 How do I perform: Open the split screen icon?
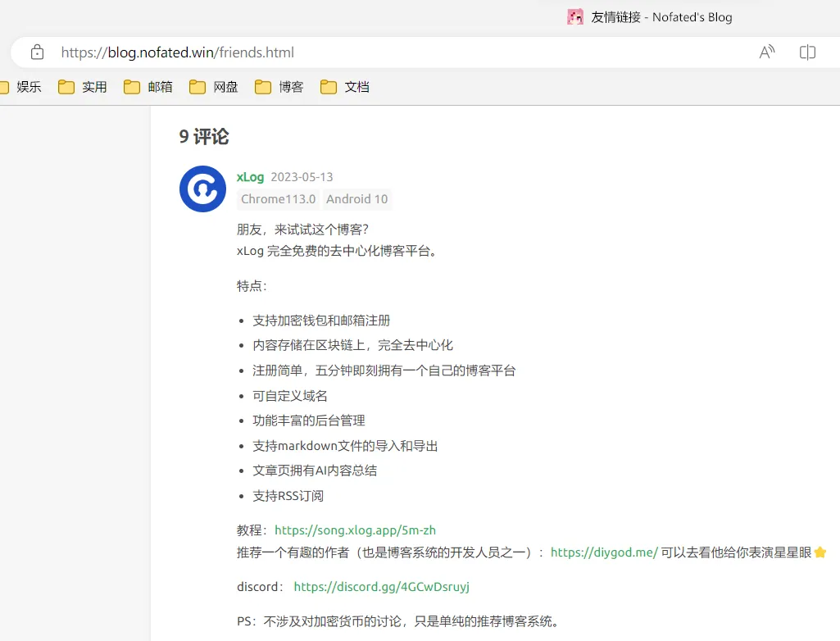click(x=807, y=52)
